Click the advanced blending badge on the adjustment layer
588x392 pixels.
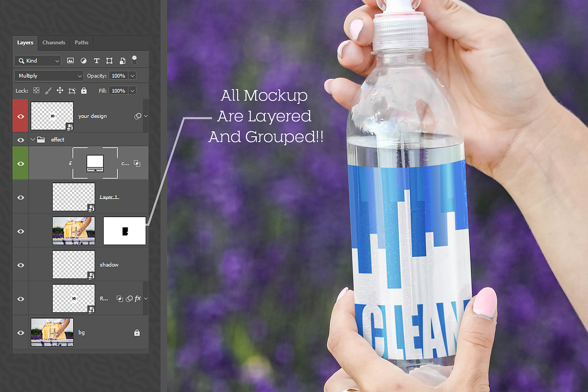[137, 164]
